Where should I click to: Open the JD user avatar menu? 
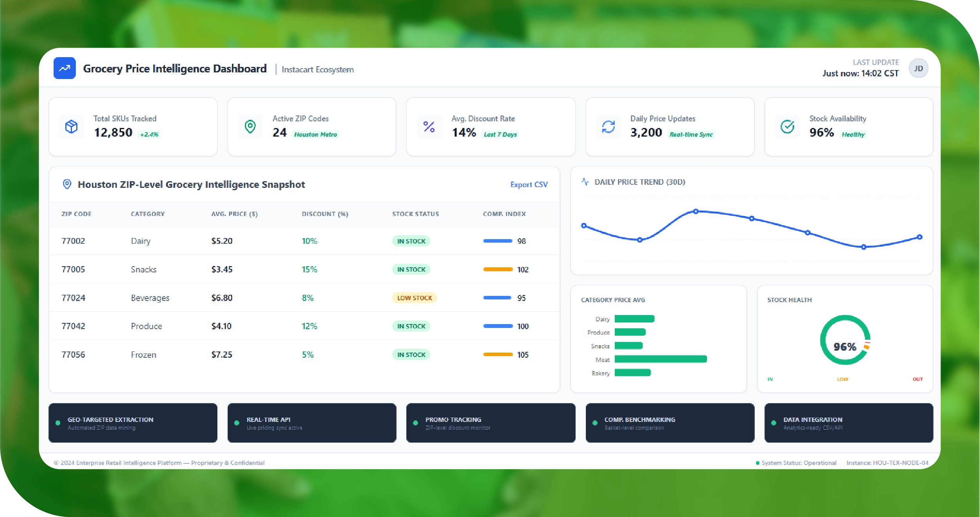coord(919,68)
